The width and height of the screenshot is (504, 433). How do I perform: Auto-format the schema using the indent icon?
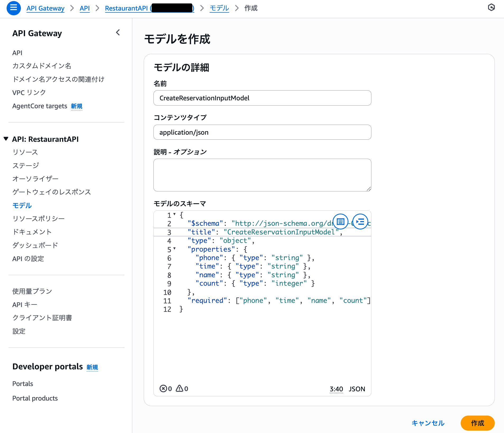tap(361, 222)
